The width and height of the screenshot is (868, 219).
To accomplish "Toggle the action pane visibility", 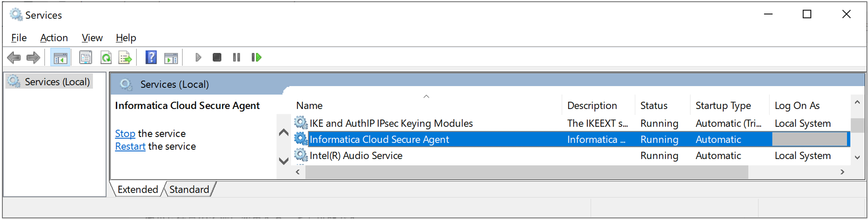I will (x=171, y=57).
